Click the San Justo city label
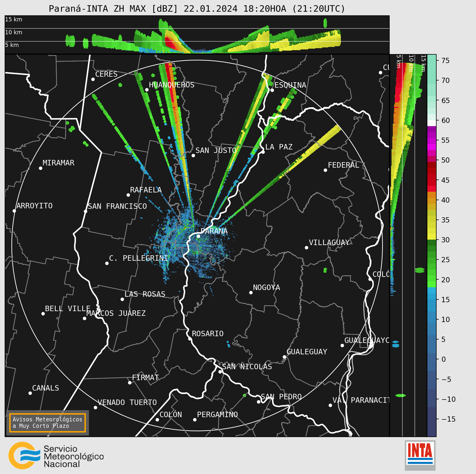Image resolution: width=476 pixels, height=474 pixels. coord(216,150)
